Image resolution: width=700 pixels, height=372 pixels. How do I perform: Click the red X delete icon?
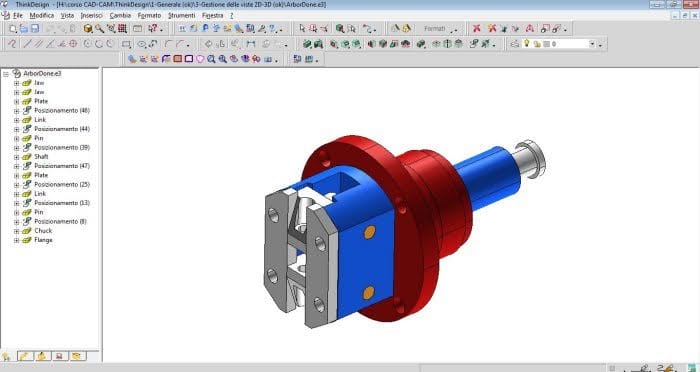[477, 29]
